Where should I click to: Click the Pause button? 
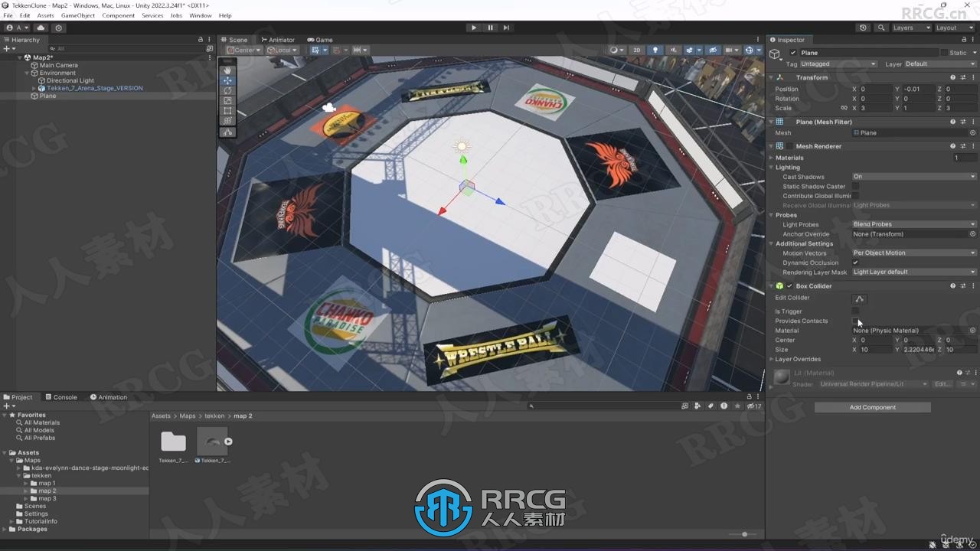[490, 28]
